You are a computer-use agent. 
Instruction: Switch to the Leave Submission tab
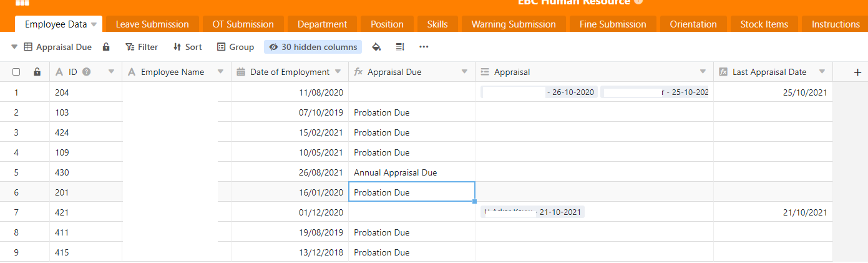coord(152,24)
